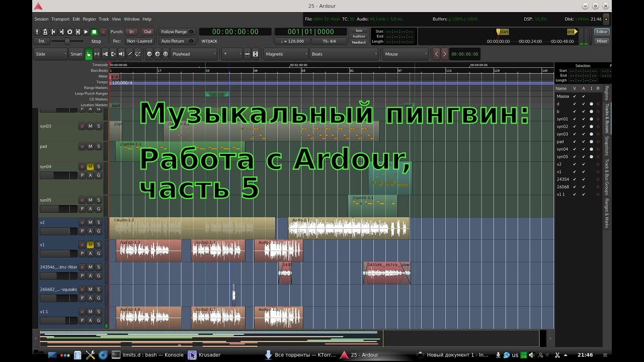Open the Magnetic snap mode dropdown
The image size is (644, 362).
pyautogui.click(x=285, y=54)
